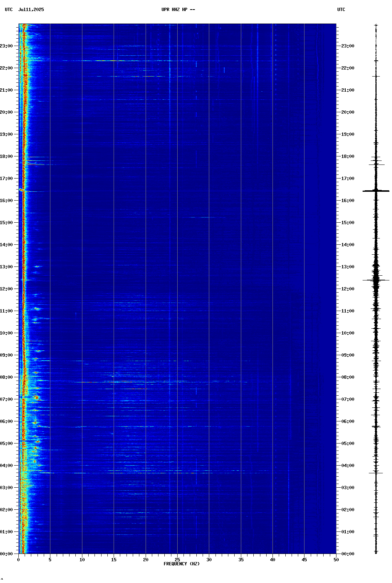Click the right-axis '03:00' time label

pyautogui.click(x=348, y=488)
